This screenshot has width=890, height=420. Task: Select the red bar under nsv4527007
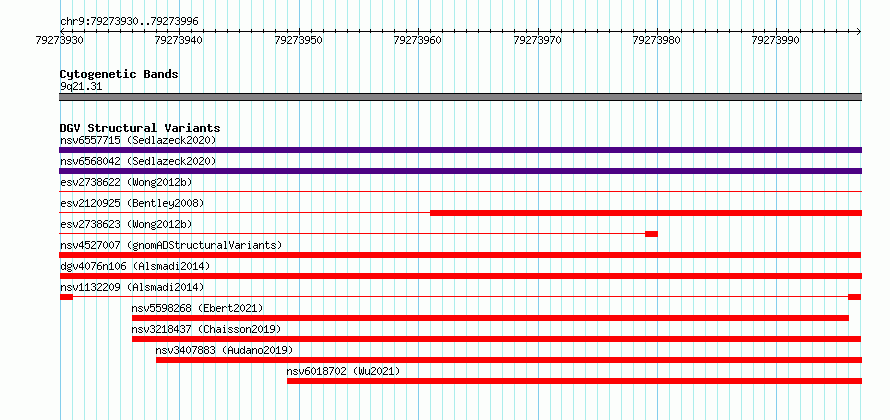point(460,255)
